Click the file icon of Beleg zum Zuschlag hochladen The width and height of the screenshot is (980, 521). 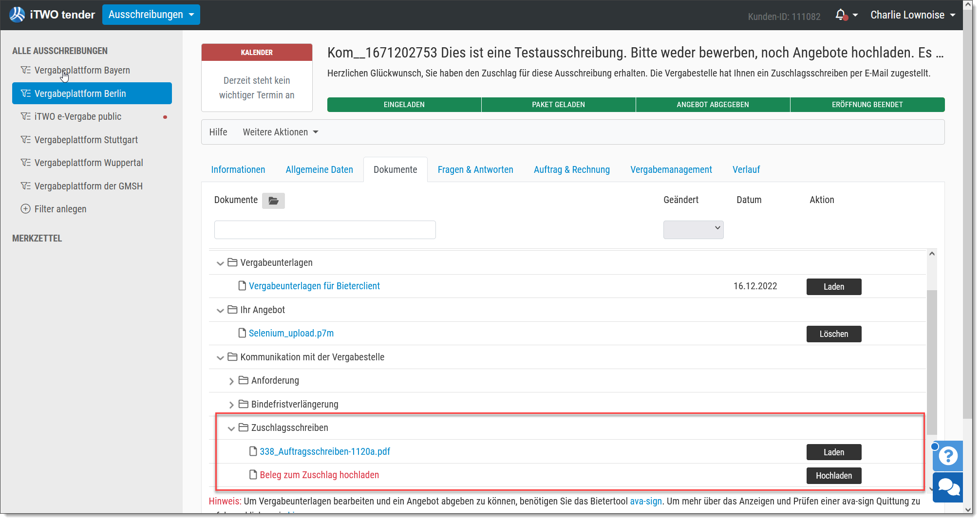(253, 475)
